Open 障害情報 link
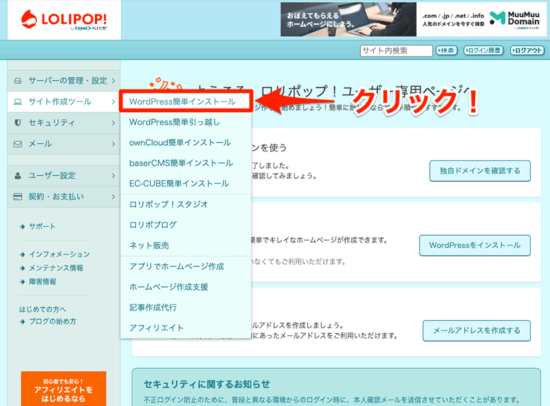550x406 pixels. coord(42,282)
